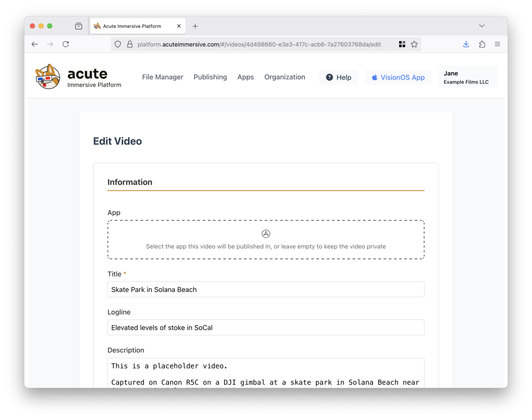Close the Acute Immersive Platform tab
The width and height of the screenshot is (532, 420).
(179, 26)
